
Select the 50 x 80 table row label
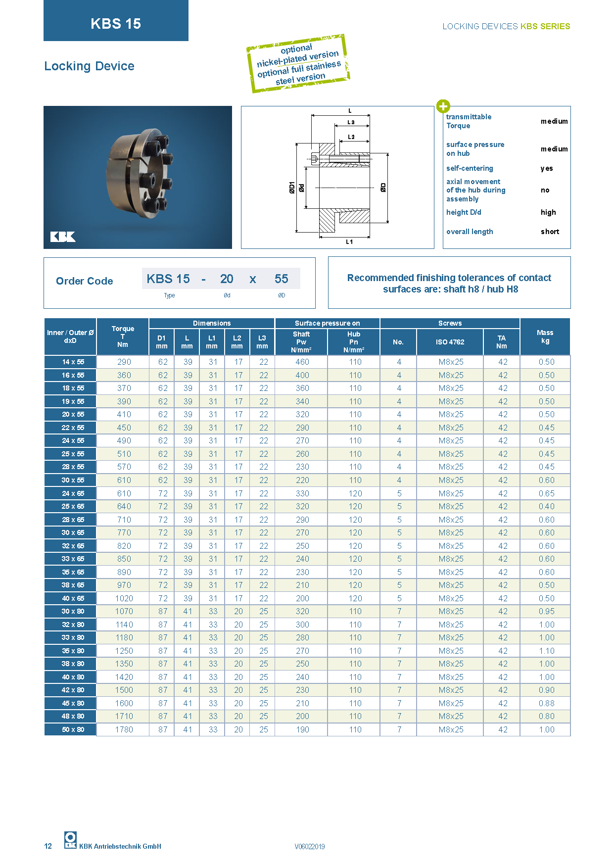coord(70,729)
